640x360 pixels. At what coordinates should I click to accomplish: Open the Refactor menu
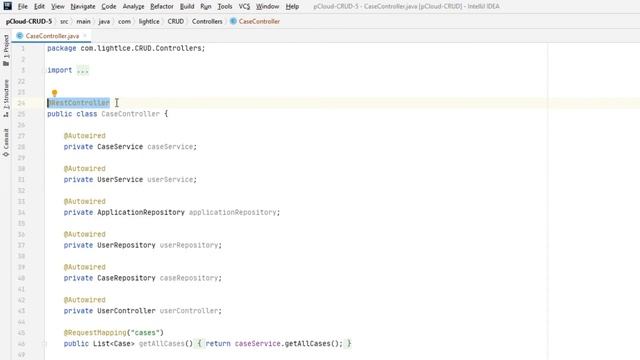162,7
